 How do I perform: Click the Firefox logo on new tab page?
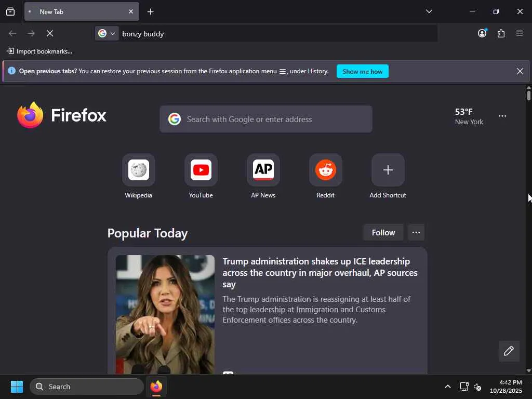click(x=62, y=115)
